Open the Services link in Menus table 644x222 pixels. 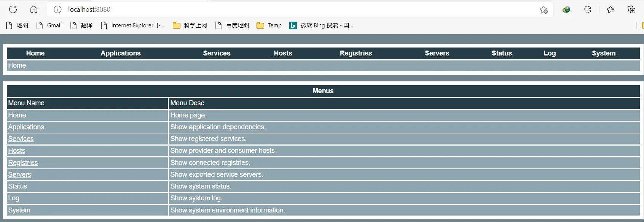point(21,139)
